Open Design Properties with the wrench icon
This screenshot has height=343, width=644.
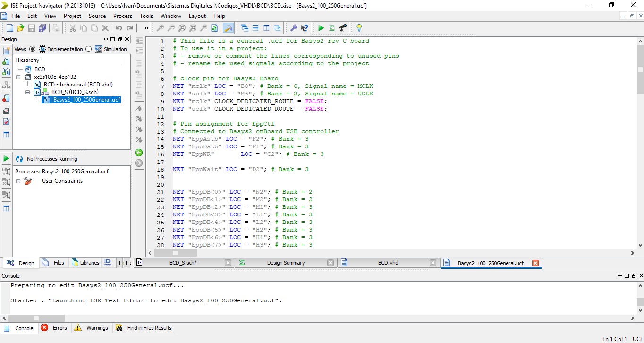294,27
